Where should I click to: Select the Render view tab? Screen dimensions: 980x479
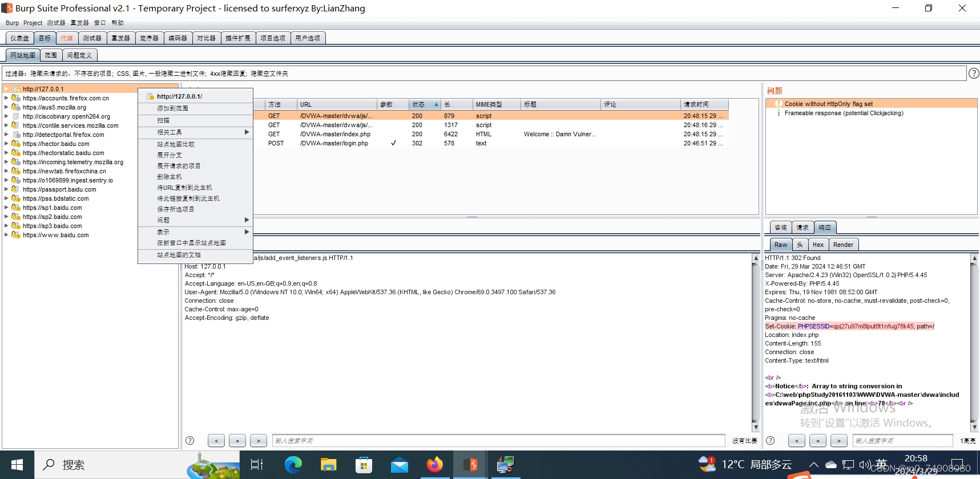843,245
